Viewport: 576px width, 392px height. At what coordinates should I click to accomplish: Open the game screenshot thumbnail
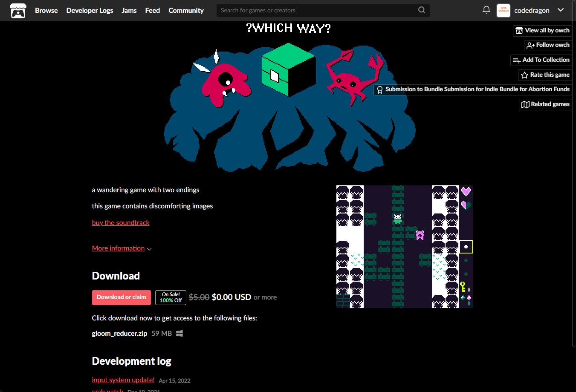[405, 247]
